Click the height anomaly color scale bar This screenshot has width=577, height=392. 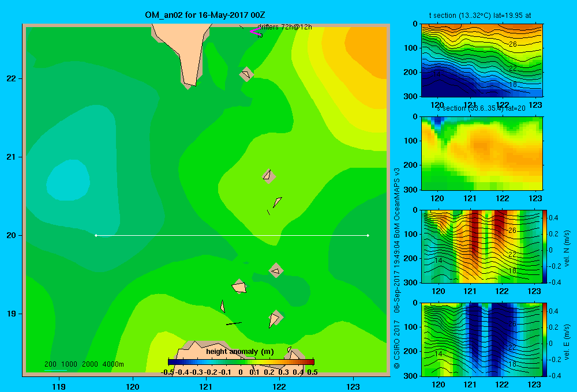(x=241, y=362)
